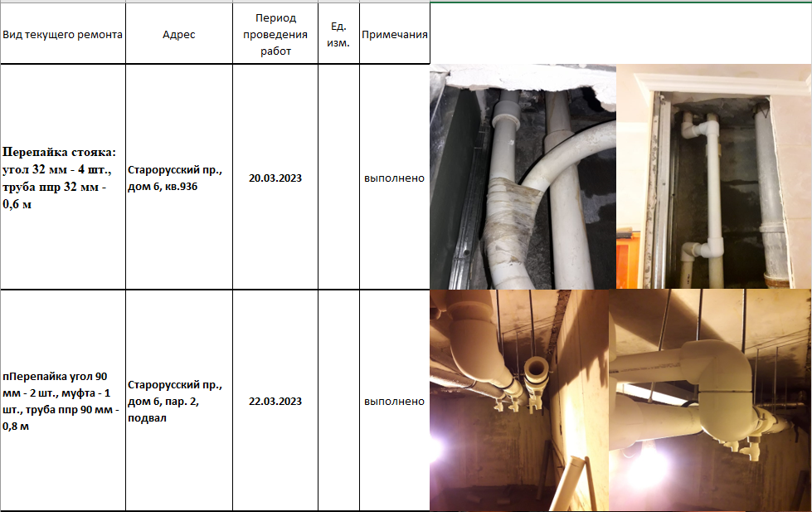
Task: Click the empty header cell above the photos
Action: pyautogui.click(x=620, y=35)
